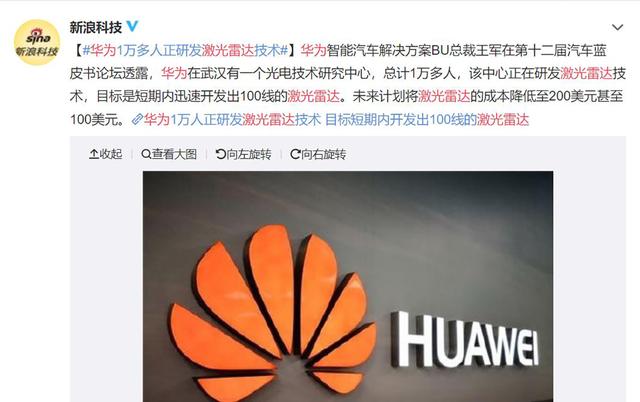Click the first red 华为 keyword after the hashtag

click(x=313, y=50)
